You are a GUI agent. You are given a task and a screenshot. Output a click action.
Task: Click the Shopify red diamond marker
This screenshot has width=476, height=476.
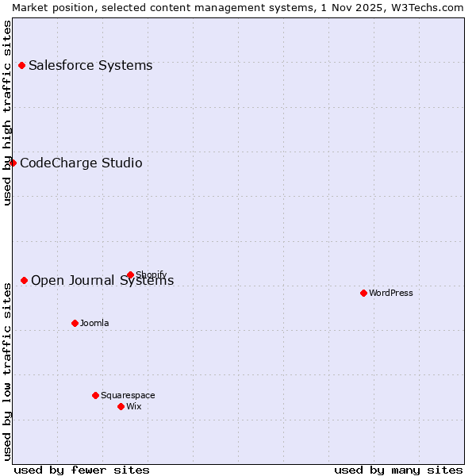(x=130, y=275)
